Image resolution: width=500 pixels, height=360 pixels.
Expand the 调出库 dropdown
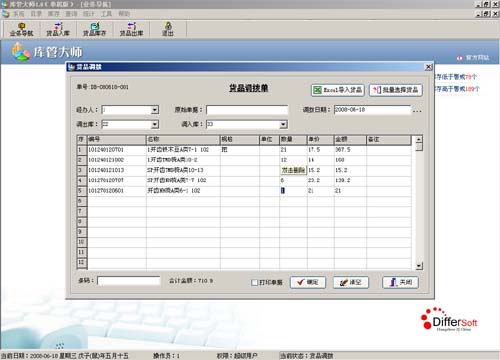click(x=155, y=124)
